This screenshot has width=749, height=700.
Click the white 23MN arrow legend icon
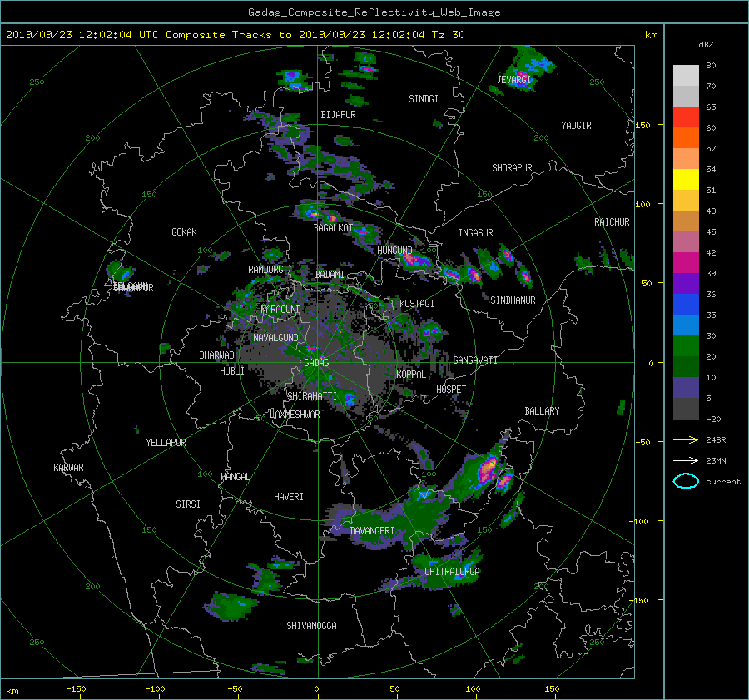686,460
